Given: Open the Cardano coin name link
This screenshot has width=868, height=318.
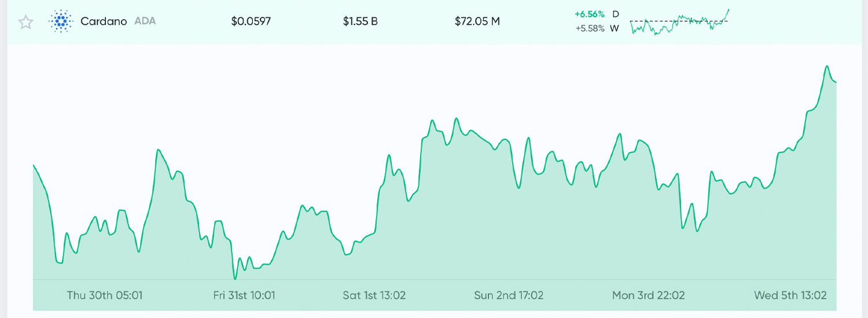Looking at the screenshot, I should [x=104, y=21].
